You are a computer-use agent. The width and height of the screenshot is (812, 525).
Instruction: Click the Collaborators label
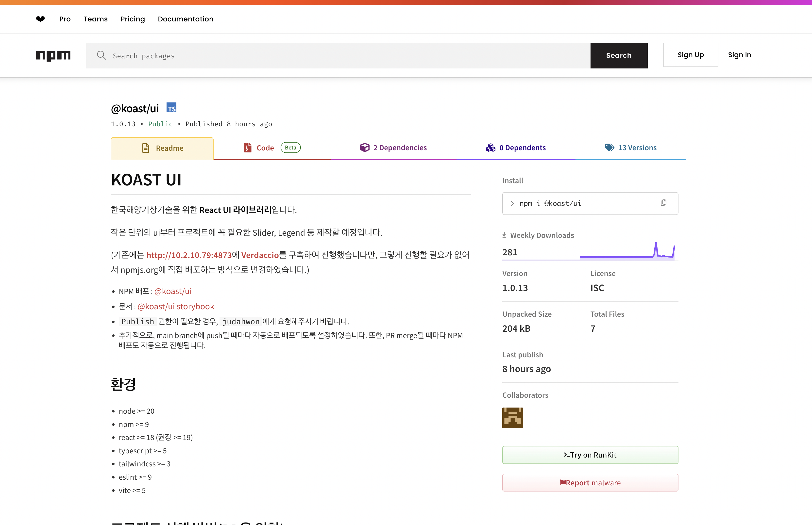(x=525, y=395)
